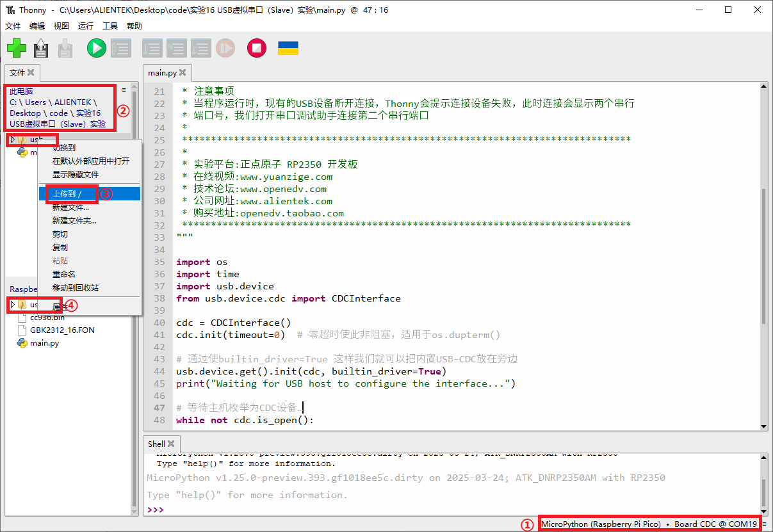Close the Shell tab
Screen dimensions: 773x532
[171, 444]
